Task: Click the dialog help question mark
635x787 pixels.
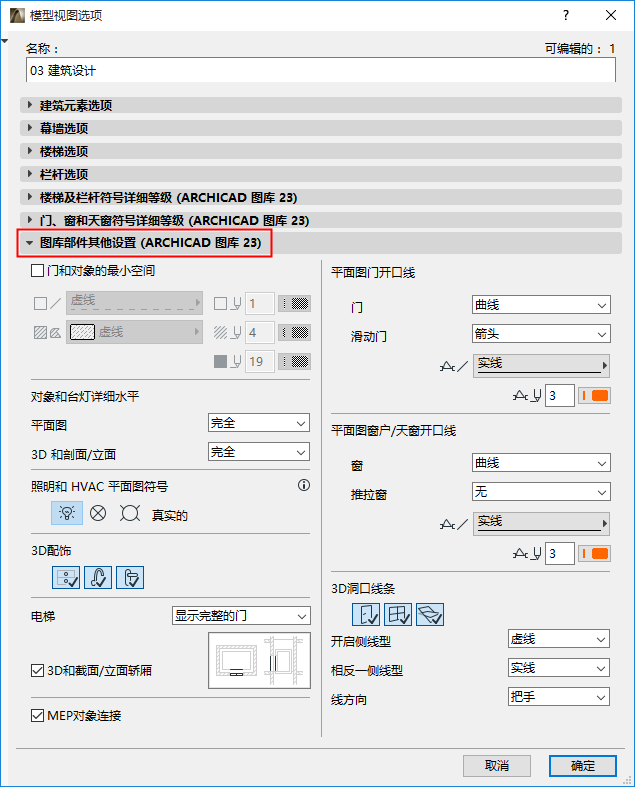Action: [x=566, y=15]
